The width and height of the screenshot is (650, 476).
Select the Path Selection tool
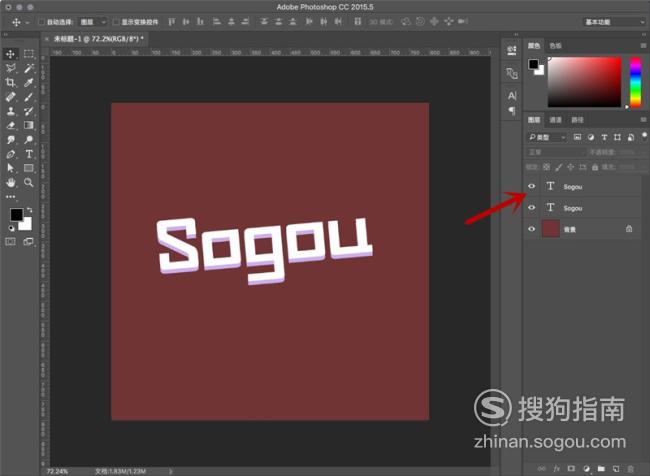(x=10, y=168)
